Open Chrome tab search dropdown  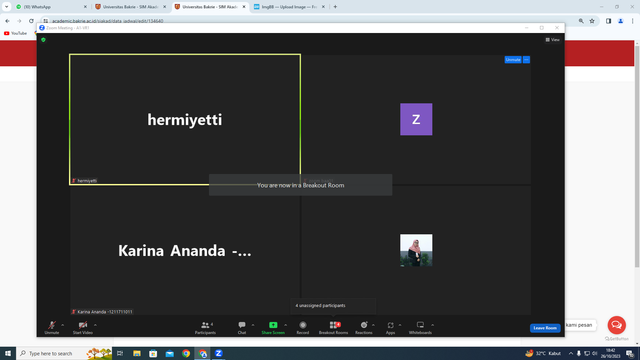tap(6, 7)
